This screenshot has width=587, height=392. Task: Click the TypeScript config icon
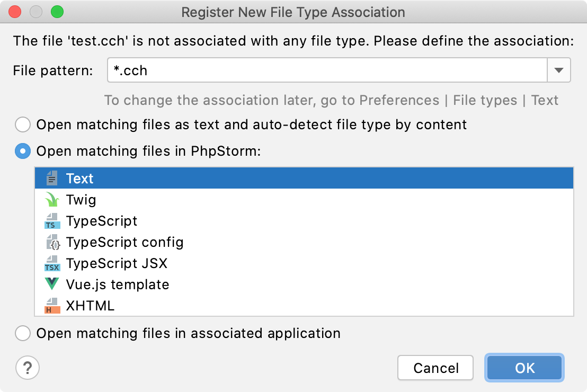pos(51,242)
